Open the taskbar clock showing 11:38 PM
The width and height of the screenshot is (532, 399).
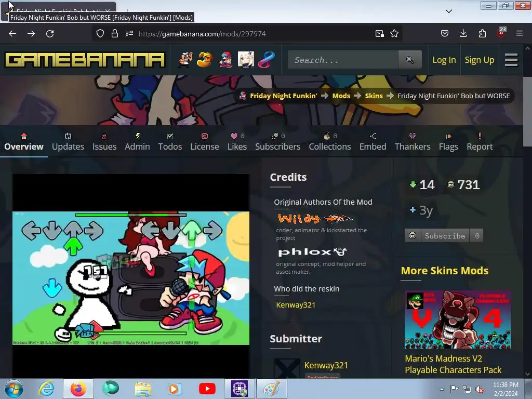[506, 389]
